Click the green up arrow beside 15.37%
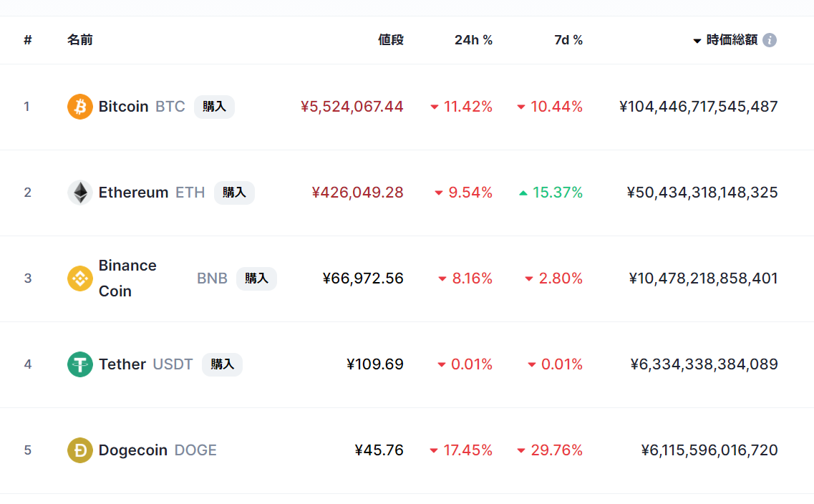The width and height of the screenshot is (814, 504). tap(523, 192)
